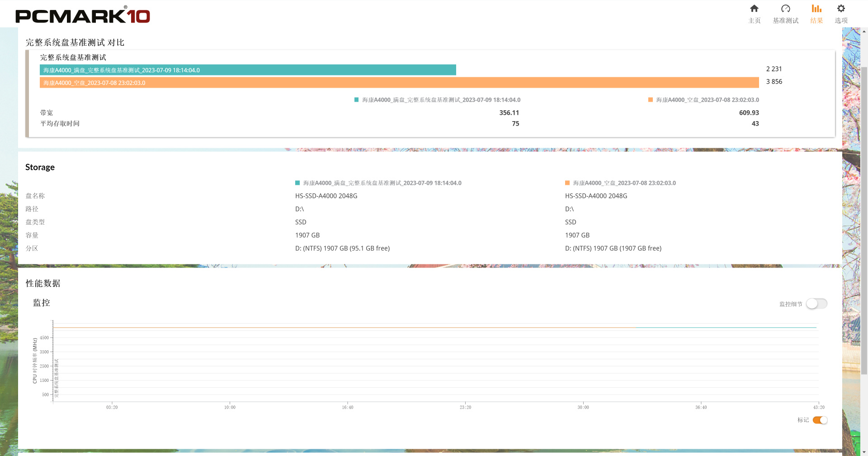868x456 pixels.
Task: Click the 满盘 legend label in Storage header
Action: click(382, 183)
